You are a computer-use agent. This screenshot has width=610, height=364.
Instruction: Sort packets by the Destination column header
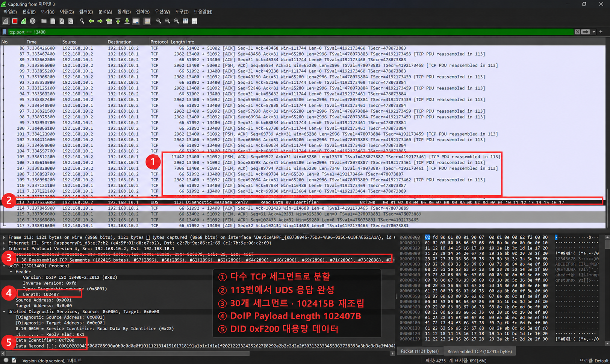click(120, 42)
